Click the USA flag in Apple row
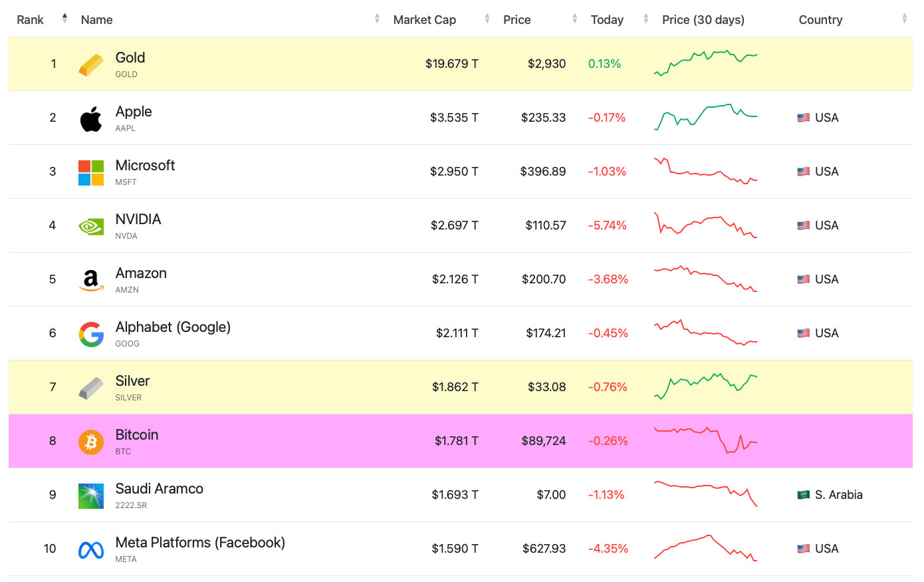Viewport: 924px width, 582px height. point(803,118)
